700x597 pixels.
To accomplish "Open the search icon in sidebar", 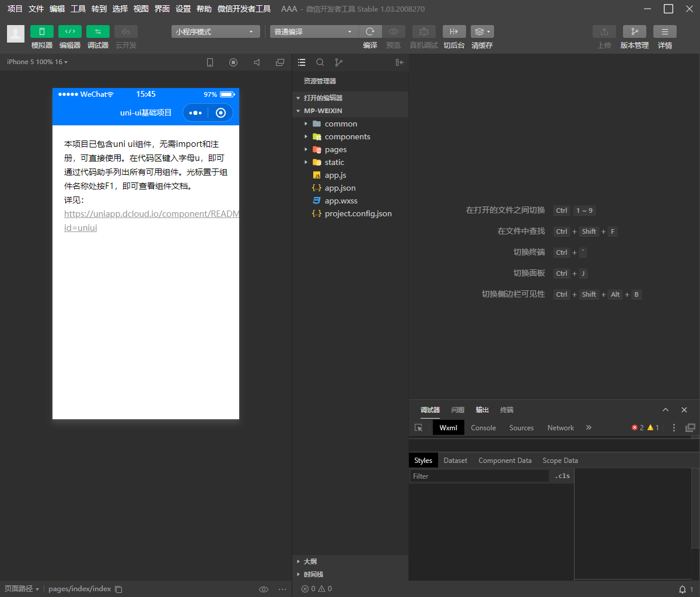I will pos(320,62).
